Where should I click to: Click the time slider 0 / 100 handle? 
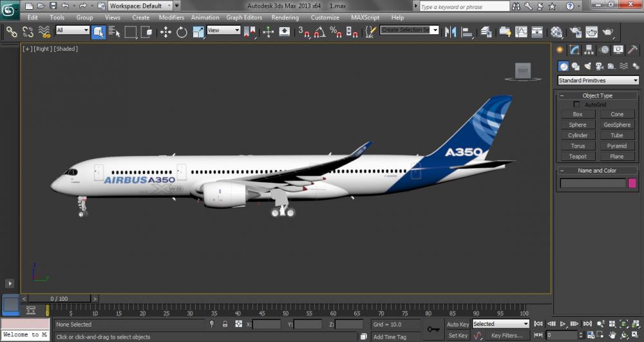click(59, 298)
